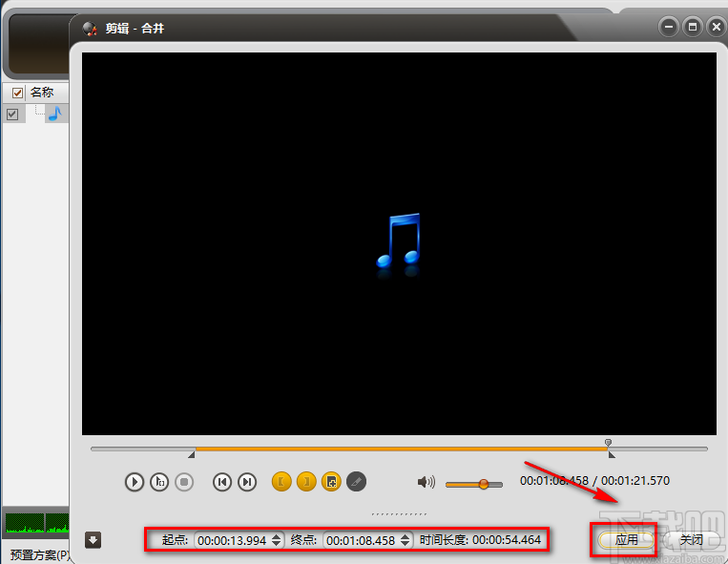
Task: Click the 名称 column header in main window
Action: coord(42,93)
